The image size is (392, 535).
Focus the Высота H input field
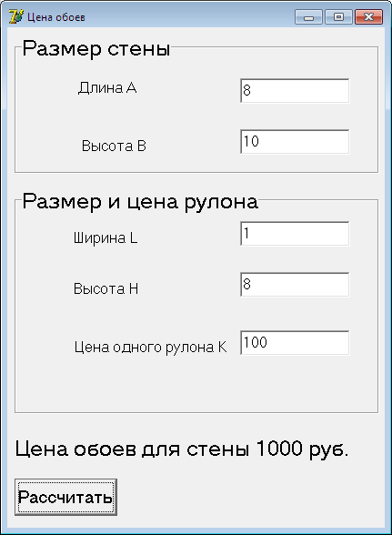click(295, 285)
